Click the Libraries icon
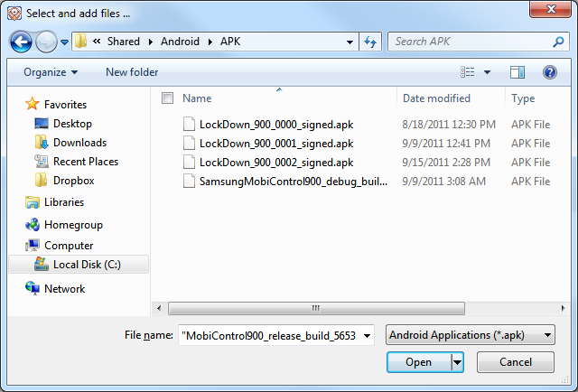This screenshot has height=392, width=578. pos(33,202)
